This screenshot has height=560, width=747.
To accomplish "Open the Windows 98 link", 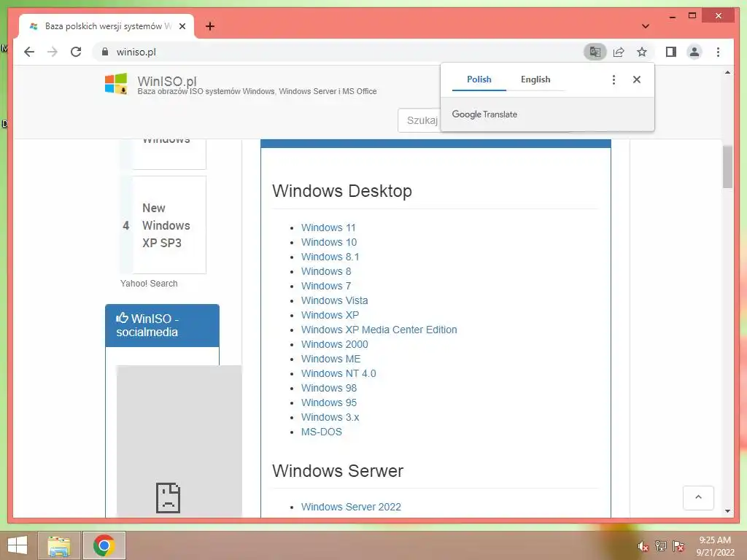I will 329,388.
